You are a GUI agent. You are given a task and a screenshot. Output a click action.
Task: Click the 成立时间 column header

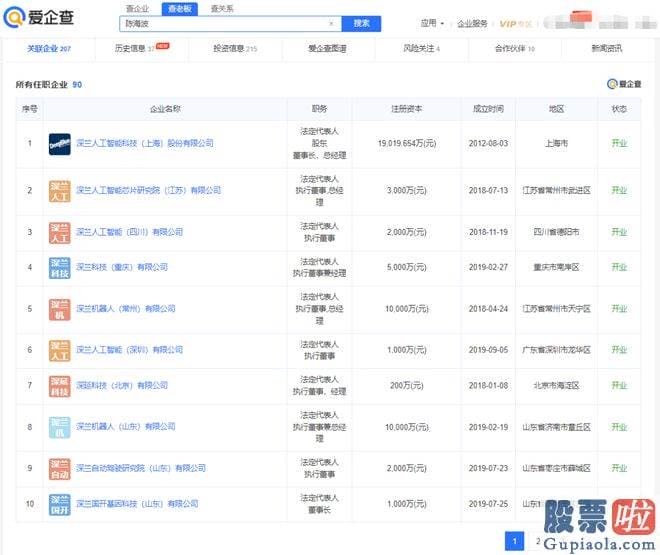click(488, 109)
